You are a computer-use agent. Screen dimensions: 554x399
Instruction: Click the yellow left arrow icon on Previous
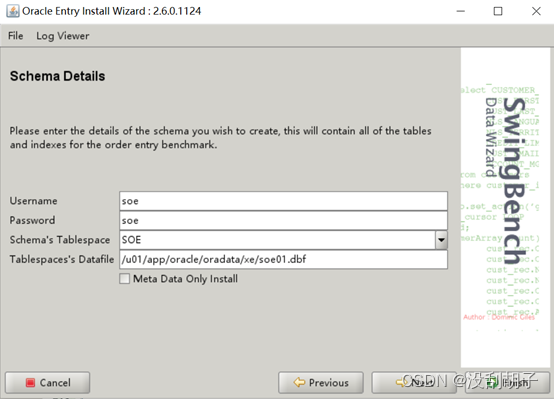tap(299, 382)
